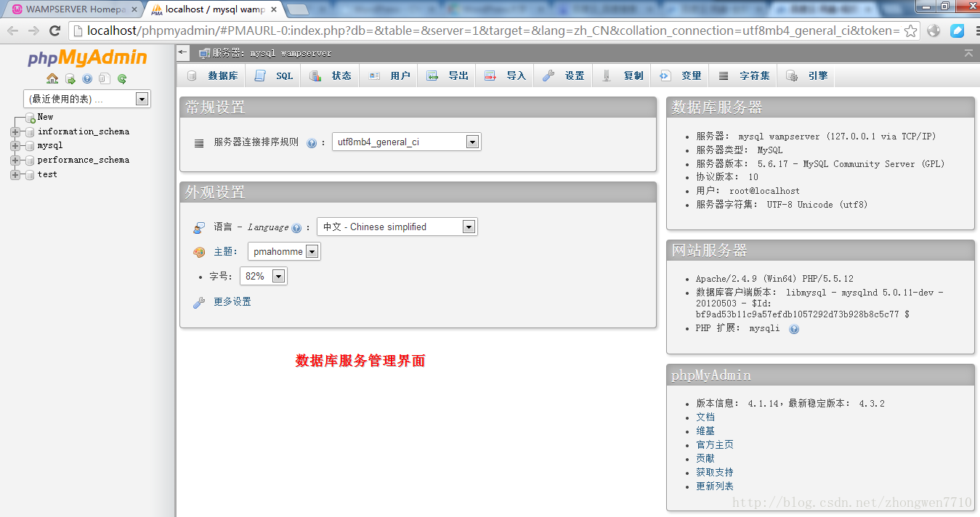Open the 更新列表 link
Viewport: 980px width, 517px height.
pyautogui.click(x=715, y=487)
